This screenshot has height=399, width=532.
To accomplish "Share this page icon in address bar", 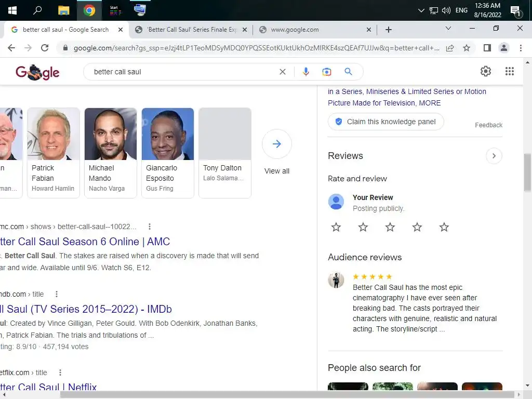I will (x=450, y=48).
